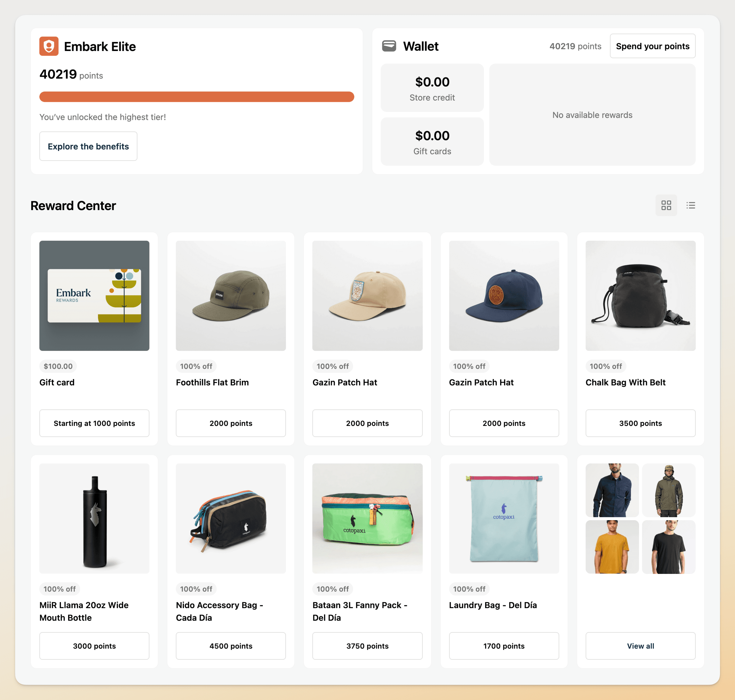The height and width of the screenshot is (700, 735).
Task: Click the Embark Elite shield icon
Action: [x=49, y=46]
